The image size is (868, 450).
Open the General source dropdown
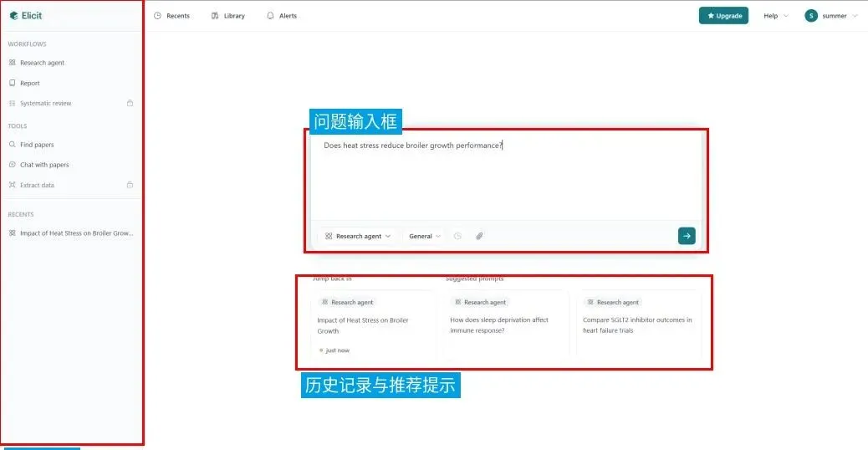tap(425, 236)
